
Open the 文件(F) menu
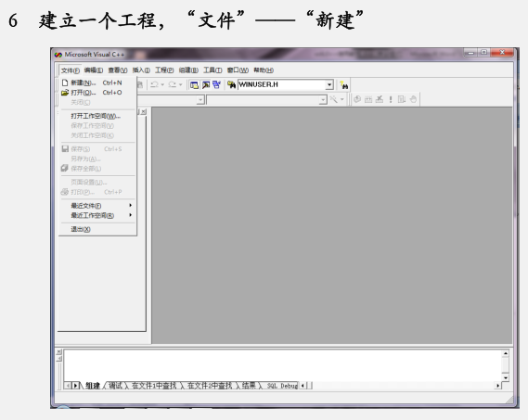[x=70, y=70]
